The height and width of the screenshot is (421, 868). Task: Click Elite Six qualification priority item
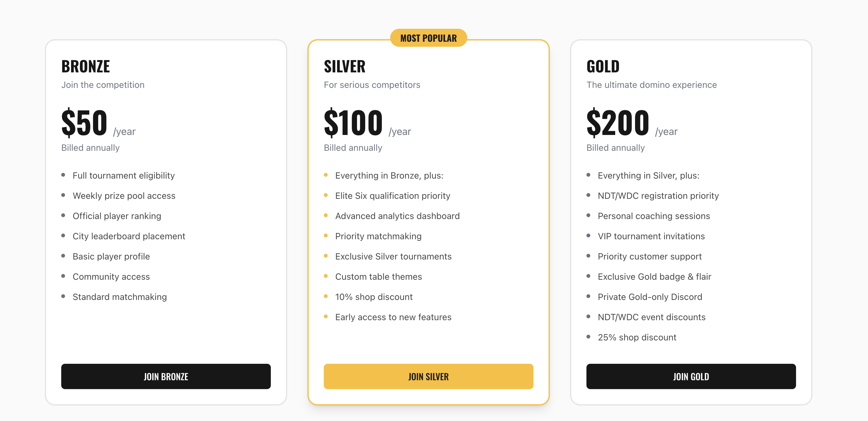[x=393, y=196]
